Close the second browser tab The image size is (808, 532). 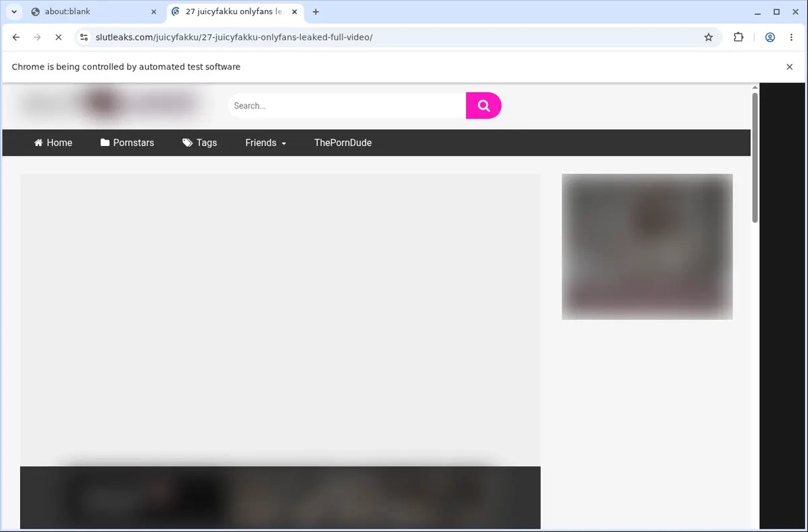pos(296,11)
